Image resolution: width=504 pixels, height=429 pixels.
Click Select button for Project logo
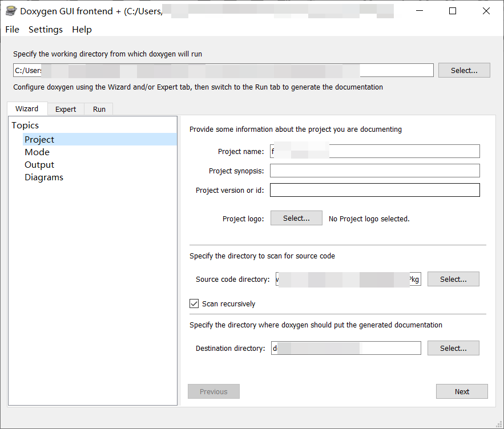click(x=296, y=218)
